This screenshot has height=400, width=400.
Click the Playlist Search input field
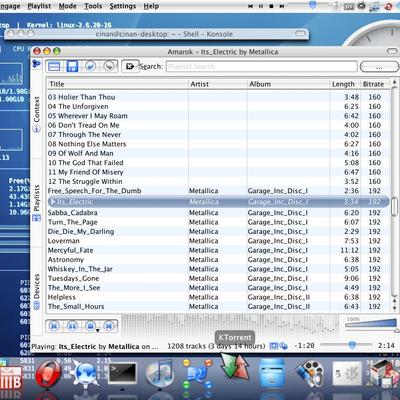coord(261,66)
